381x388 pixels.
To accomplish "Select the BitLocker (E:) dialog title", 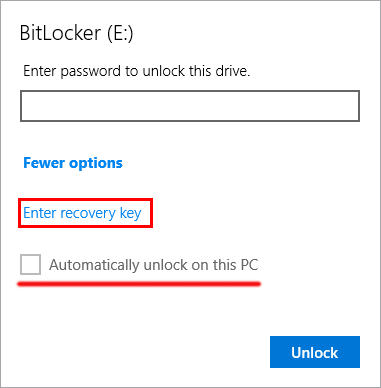I will [x=77, y=33].
